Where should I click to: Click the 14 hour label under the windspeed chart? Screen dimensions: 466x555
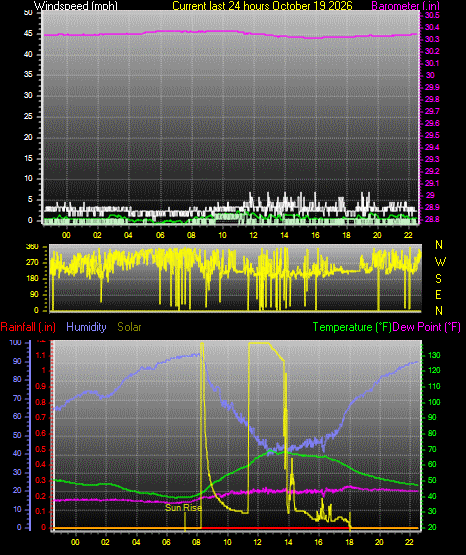point(284,235)
